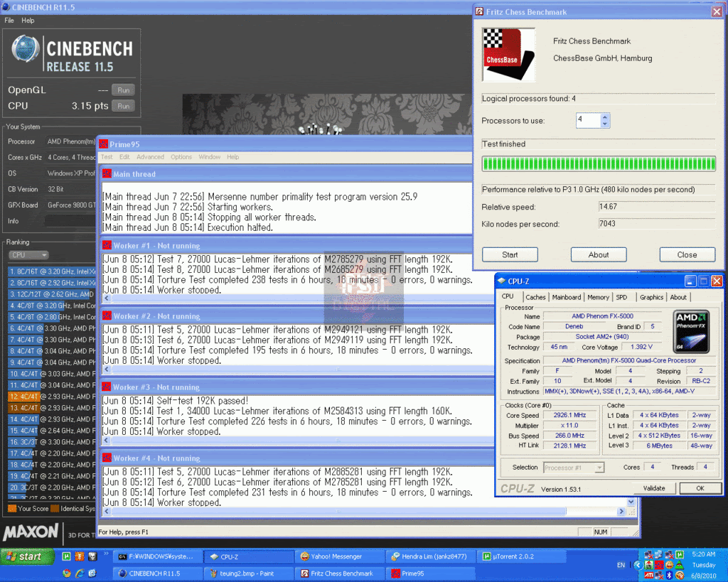Open teuing2.bmp Paint taskbar item

pyautogui.click(x=249, y=573)
